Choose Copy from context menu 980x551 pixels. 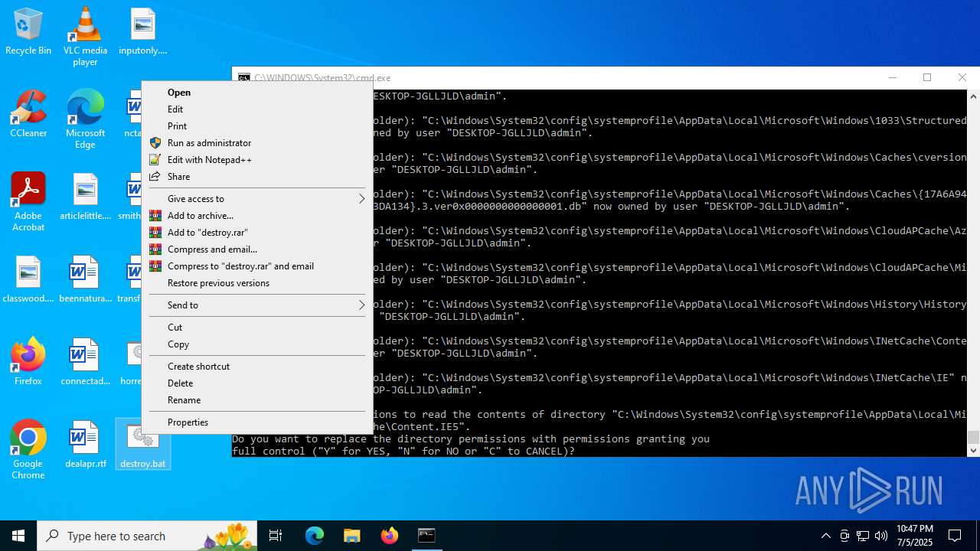[257, 344]
